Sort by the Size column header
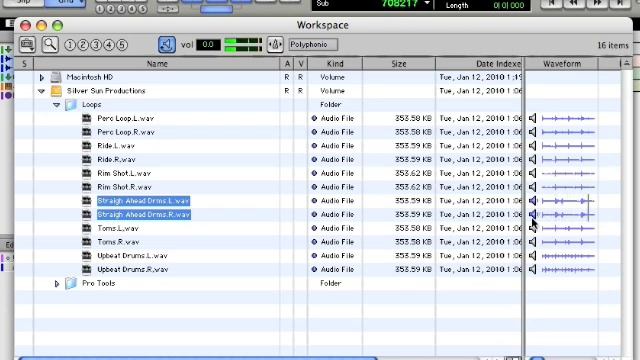The width and height of the screenshot is (640, 360). click(399, 64)
